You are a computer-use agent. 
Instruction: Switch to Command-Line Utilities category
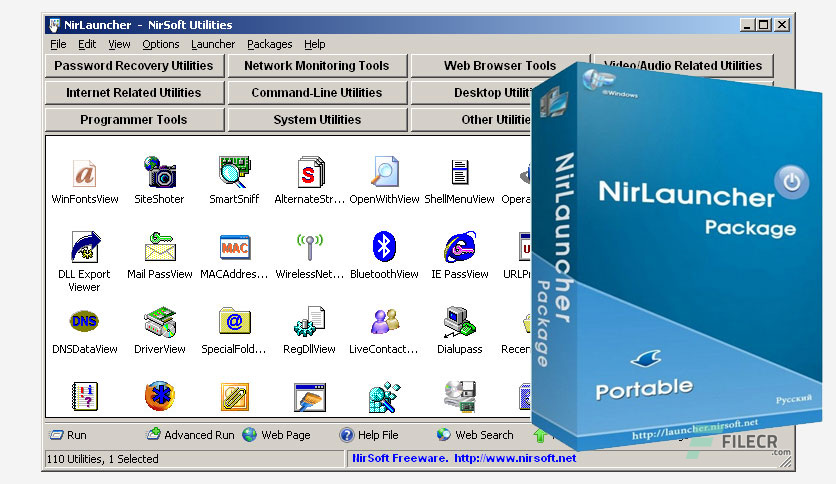click(317, 93)
